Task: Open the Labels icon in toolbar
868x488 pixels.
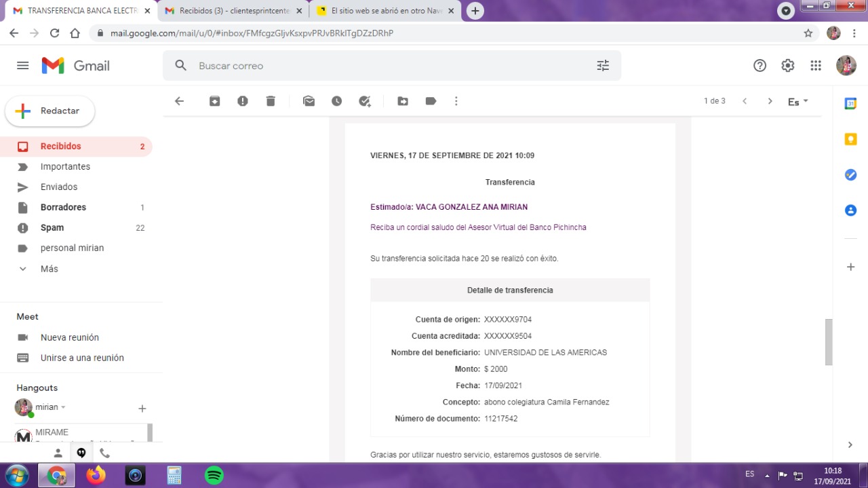Action: (x=431, y=101)
